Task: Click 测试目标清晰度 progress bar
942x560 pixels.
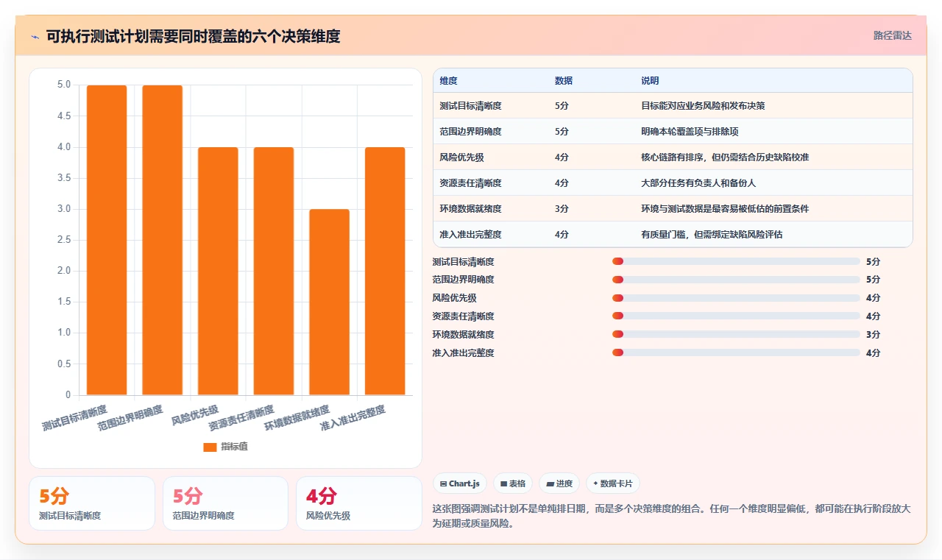Action: (x=736, y=261)
